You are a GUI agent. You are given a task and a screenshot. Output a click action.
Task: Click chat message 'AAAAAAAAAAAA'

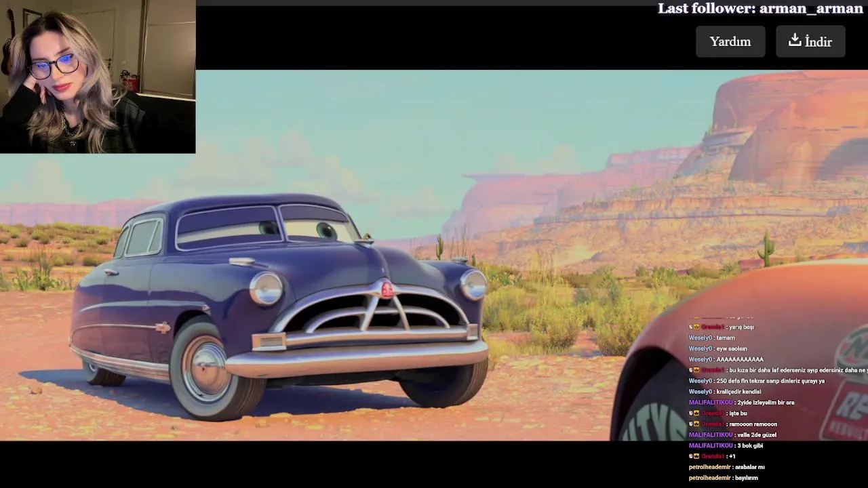tap(740, 359)
